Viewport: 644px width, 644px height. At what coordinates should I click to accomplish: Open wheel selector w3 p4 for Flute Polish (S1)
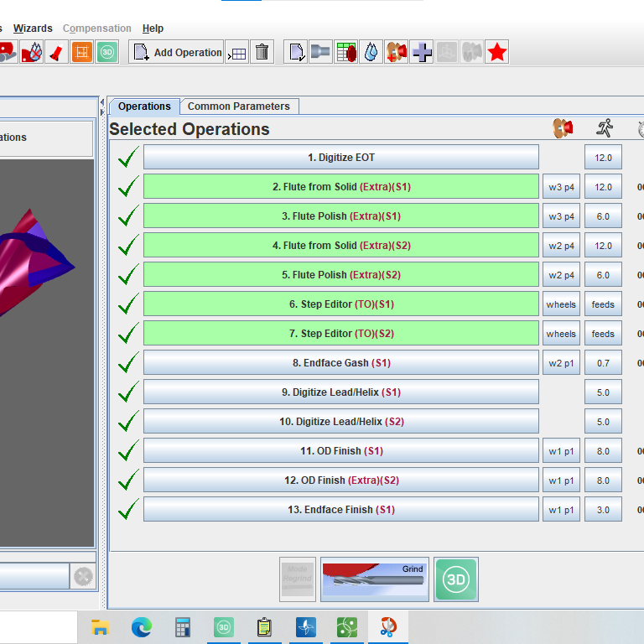coord(561,216)
